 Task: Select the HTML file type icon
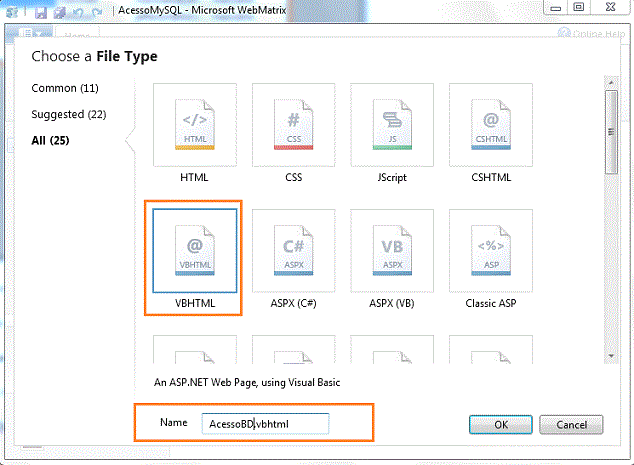(x=194, y=125)
